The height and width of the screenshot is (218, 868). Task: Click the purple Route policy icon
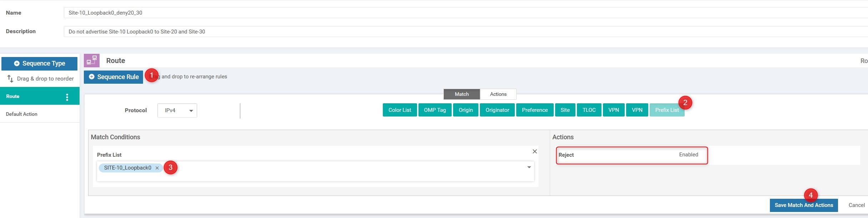[x=92, y=61]
